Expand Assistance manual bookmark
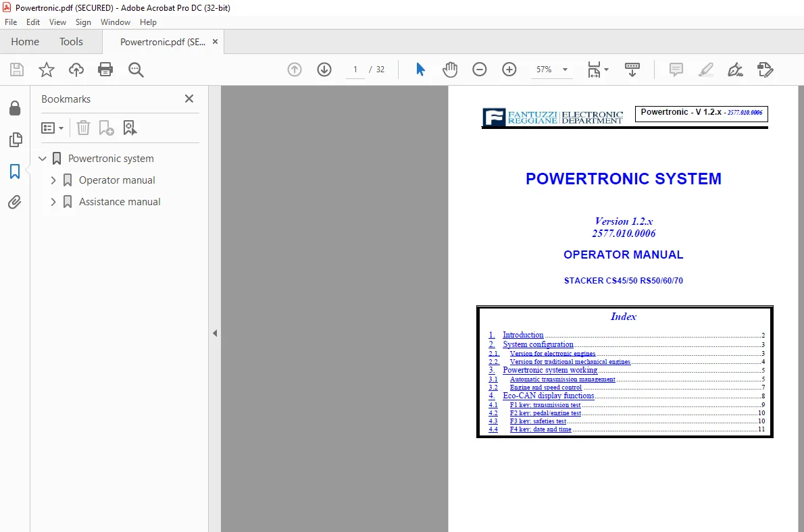Screen dimensions: 804x532 [53, 202]
